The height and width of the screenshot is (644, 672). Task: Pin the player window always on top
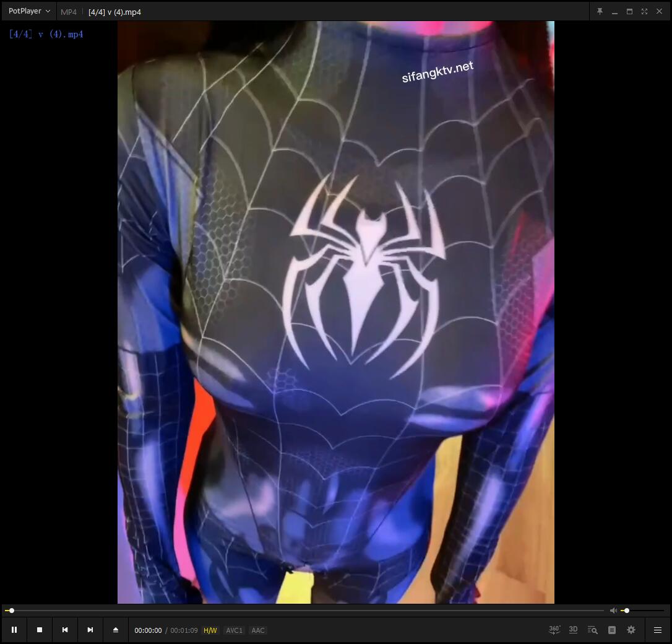coord(600,12)
